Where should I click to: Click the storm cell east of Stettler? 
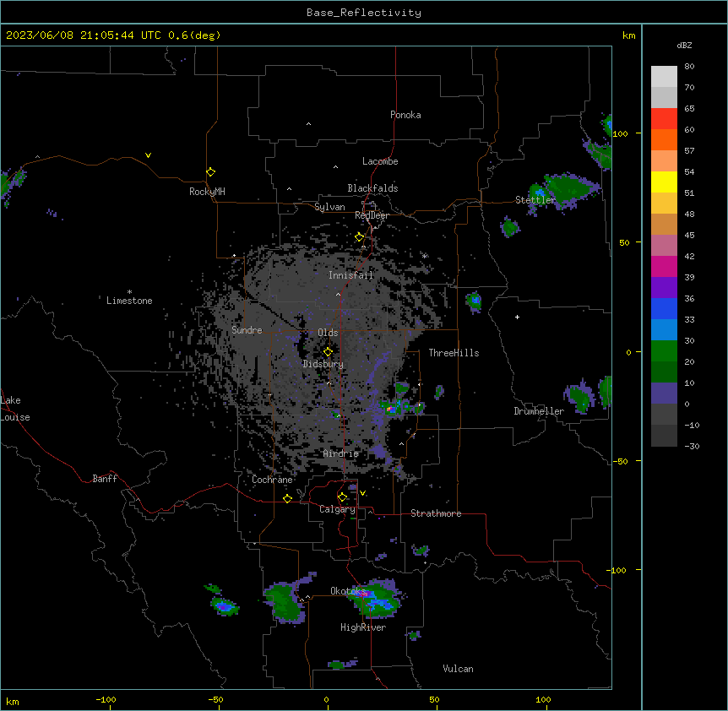566,190
